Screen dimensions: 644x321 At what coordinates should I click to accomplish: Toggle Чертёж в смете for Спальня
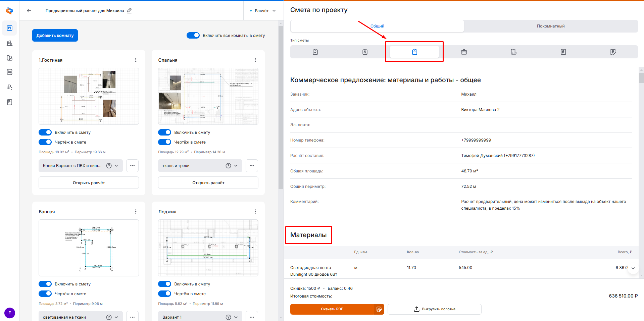click(x=165, y=142)
